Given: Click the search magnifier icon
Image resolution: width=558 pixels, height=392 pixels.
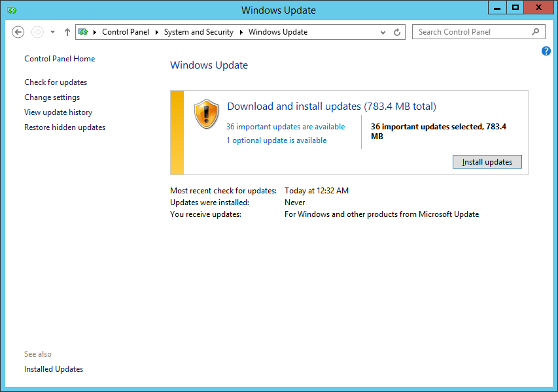Looking at the screenshot, I should 535,32.
